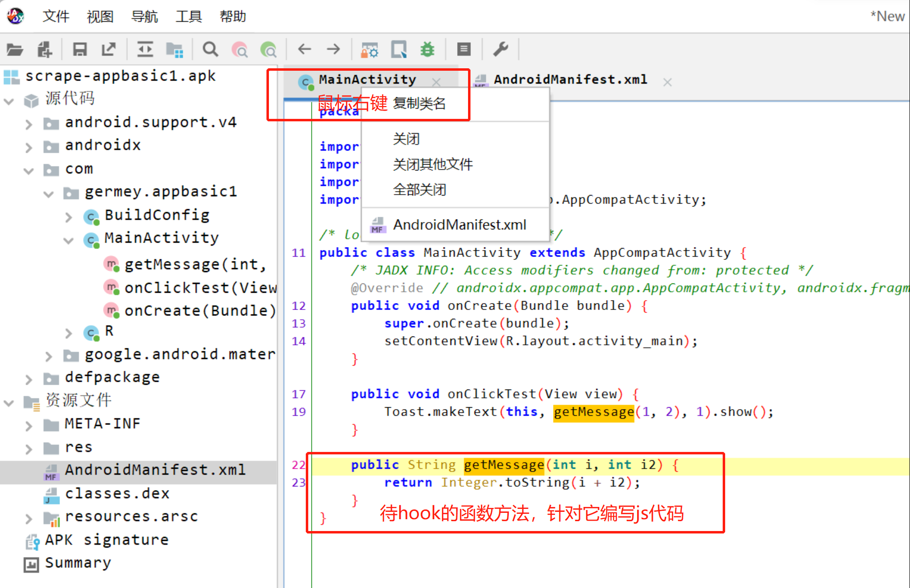
Task: Select the onClickTest(View method in tree
Action: 201,288
